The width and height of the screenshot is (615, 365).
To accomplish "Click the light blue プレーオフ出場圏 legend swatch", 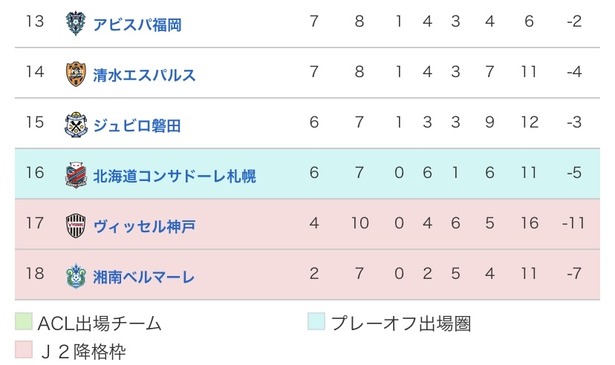I will coord(316,321).
